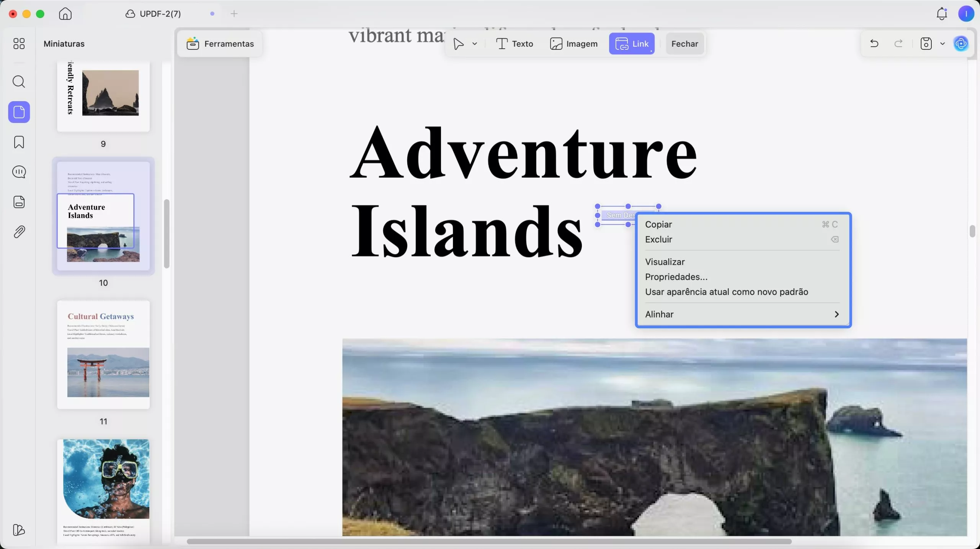Open the diver photo page thumbnail
Image resolution: width=980 pixels, height=549 pixels.
[103, 491]
